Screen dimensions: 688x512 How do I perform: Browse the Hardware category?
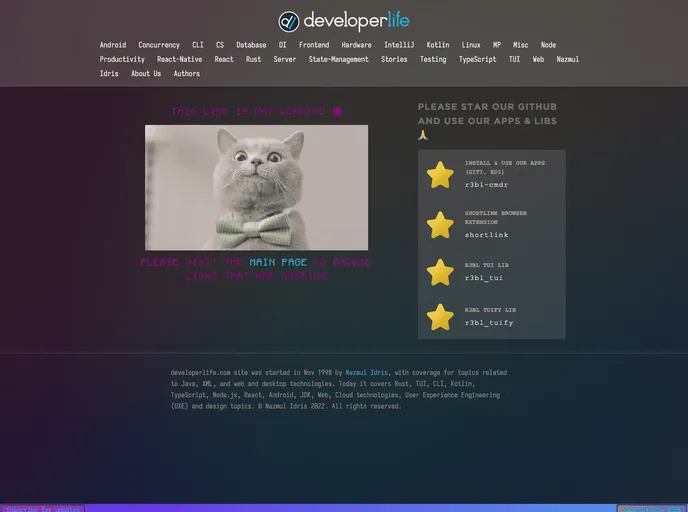356,45
